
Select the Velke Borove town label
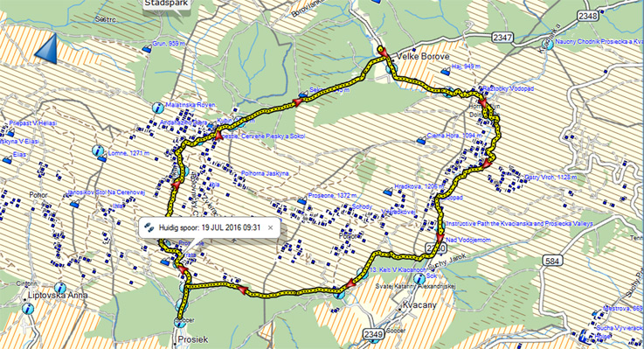point(423,56)
